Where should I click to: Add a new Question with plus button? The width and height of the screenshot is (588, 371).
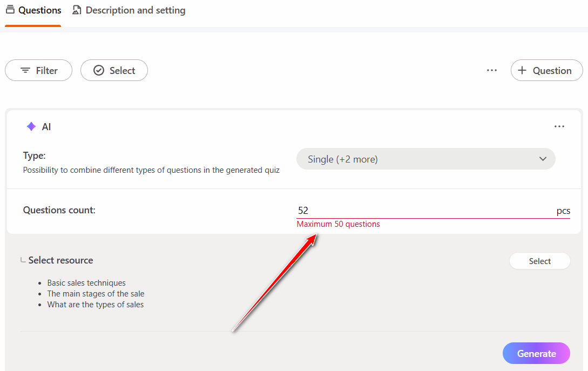[x=546, y=70]
